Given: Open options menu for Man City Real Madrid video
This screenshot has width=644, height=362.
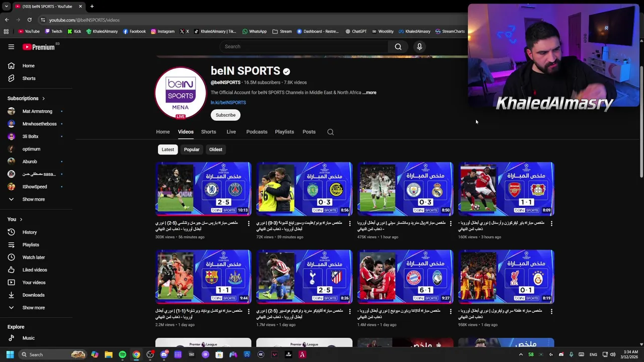Looking at the screenshot, I should tap(450, 223).
